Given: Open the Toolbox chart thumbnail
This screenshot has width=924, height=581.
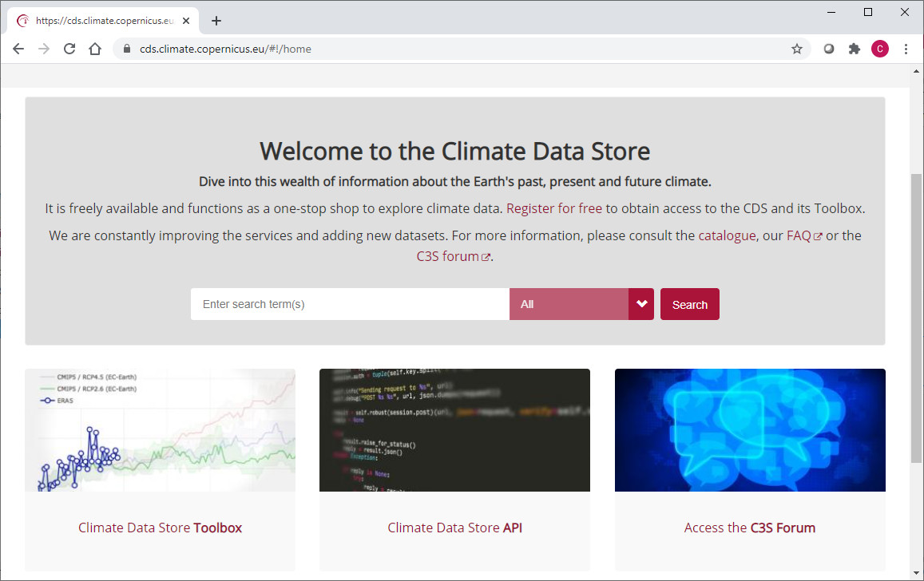Looking at the screenshot, I should click(160, 429).
